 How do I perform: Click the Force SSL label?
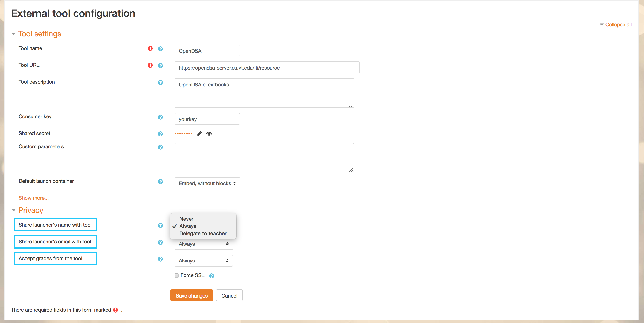point(192,275)
